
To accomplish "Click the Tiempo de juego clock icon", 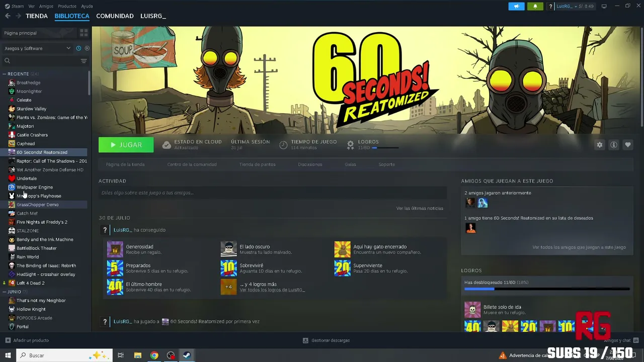I will tap(283, 145).
